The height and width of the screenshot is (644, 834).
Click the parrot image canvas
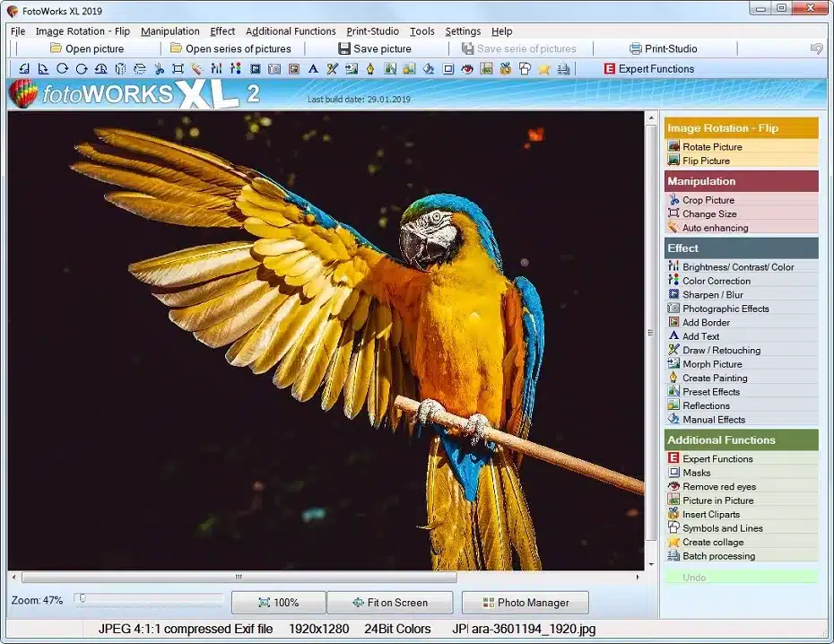[x=326, y=341]
